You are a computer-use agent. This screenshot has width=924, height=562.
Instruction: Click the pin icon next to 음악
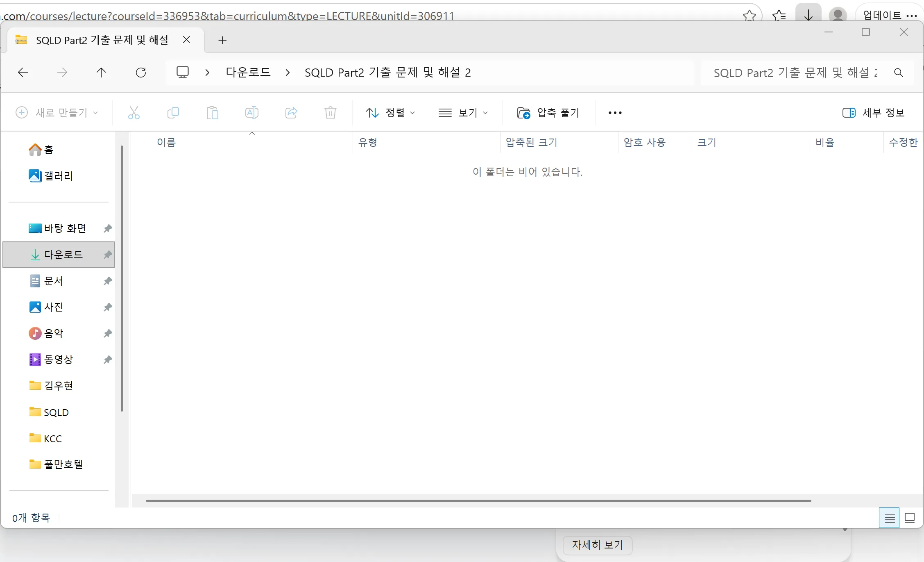(108, 333)
